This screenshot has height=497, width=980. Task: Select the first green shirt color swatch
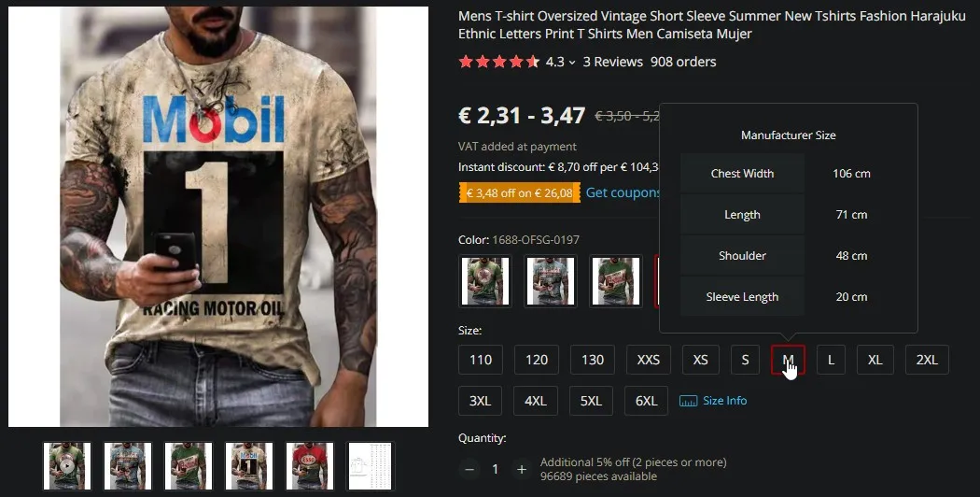[x=485, y=281]
